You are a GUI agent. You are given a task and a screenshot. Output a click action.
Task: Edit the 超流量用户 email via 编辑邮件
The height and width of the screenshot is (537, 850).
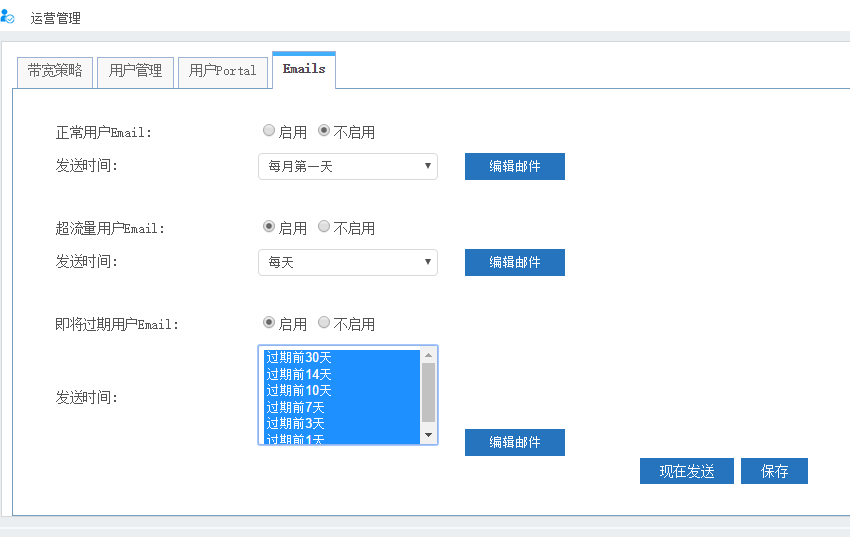click(x=514, y=262)
